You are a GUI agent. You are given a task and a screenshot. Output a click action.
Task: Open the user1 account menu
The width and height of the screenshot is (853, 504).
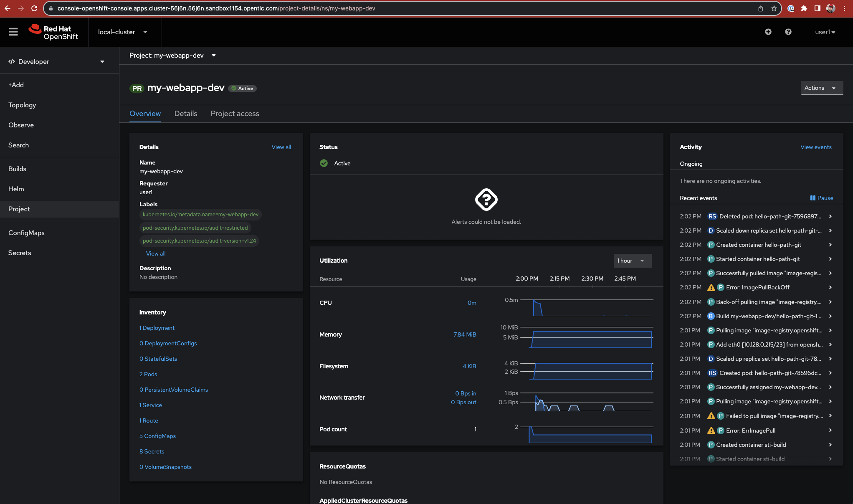coord(825,32)
